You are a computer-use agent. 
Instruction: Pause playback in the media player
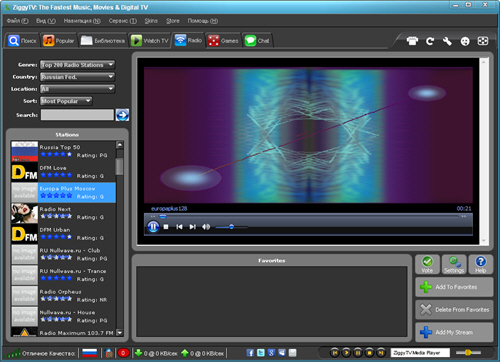[153, 227]
